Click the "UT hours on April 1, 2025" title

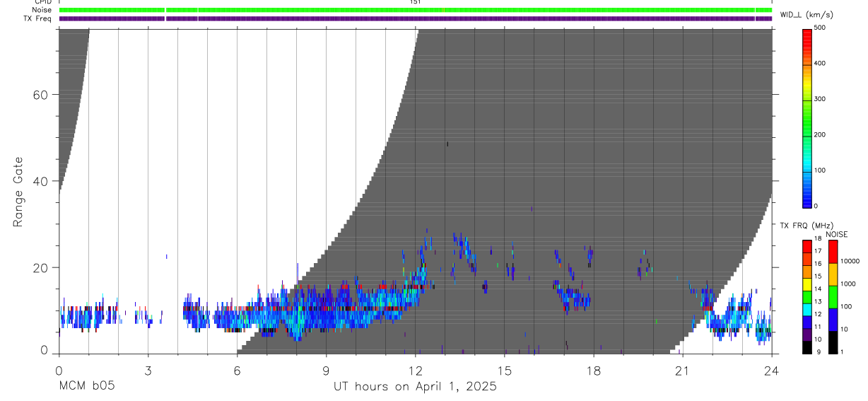coord(415,387)
